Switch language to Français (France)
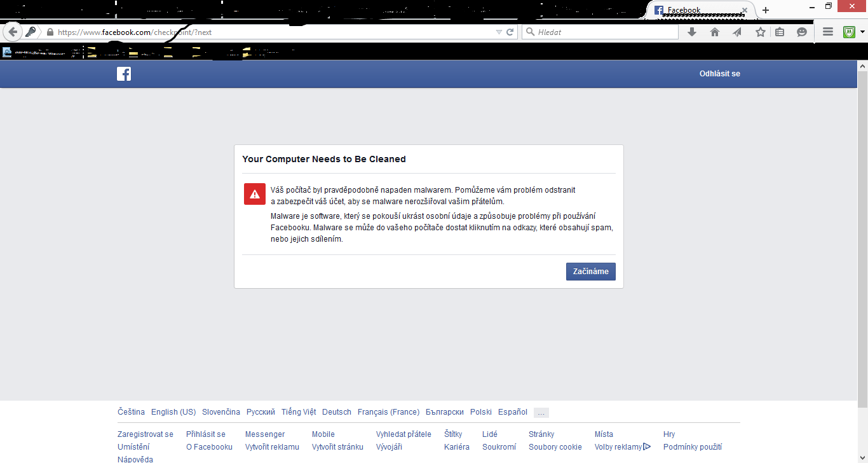Viewport: 868px width, 463px height. click(x=388, y=412)
